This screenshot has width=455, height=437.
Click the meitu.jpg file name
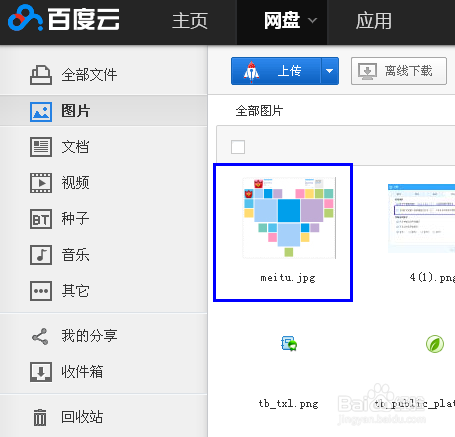(x=288, y=278)
